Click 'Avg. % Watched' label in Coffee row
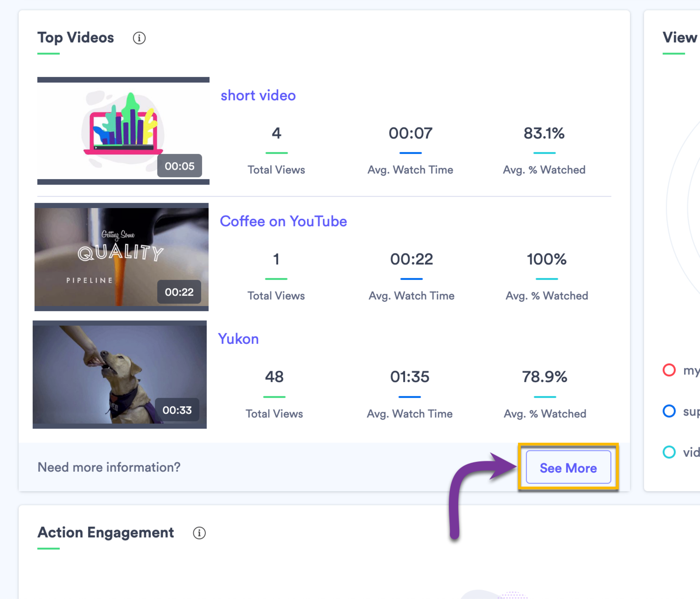Viewport: 700px width, 599px height. [547, 296]
